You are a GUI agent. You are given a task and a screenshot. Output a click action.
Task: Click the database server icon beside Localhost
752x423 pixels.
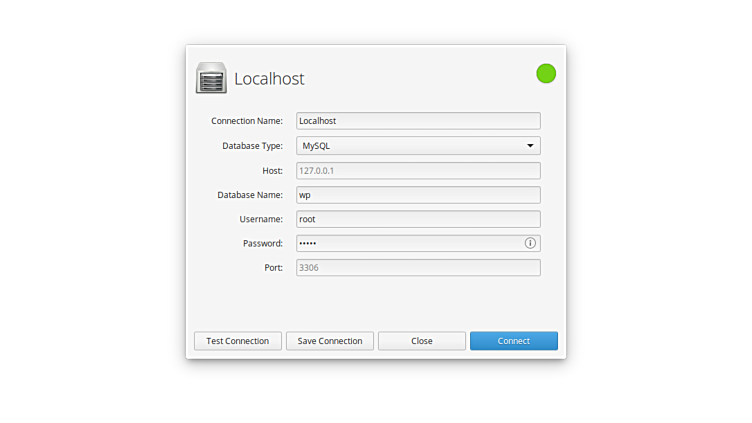(x=211, y=78)
